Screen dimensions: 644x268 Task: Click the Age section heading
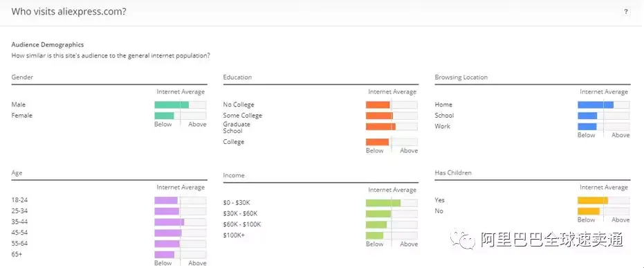tap(17, 173)
